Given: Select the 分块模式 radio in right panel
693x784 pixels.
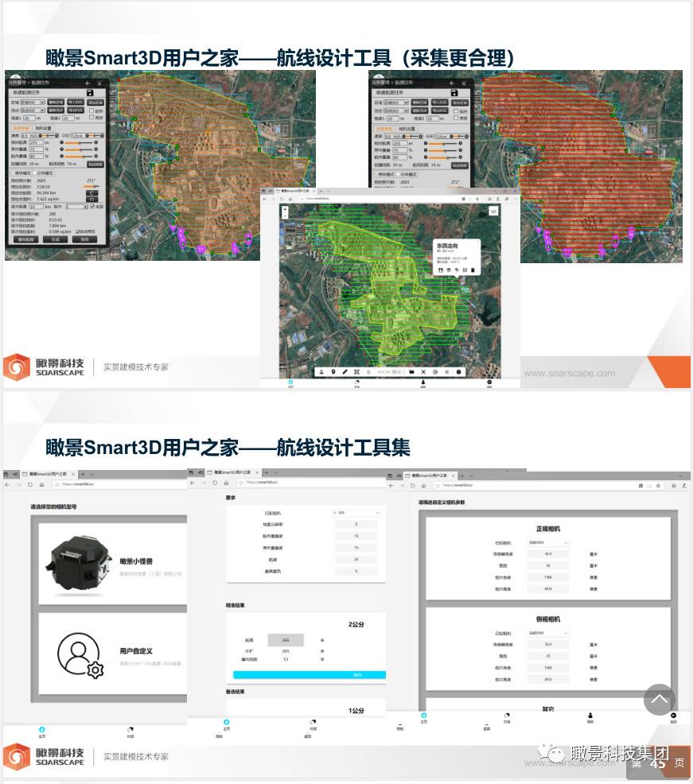Looking at the screenshot, I should (399, 174).
